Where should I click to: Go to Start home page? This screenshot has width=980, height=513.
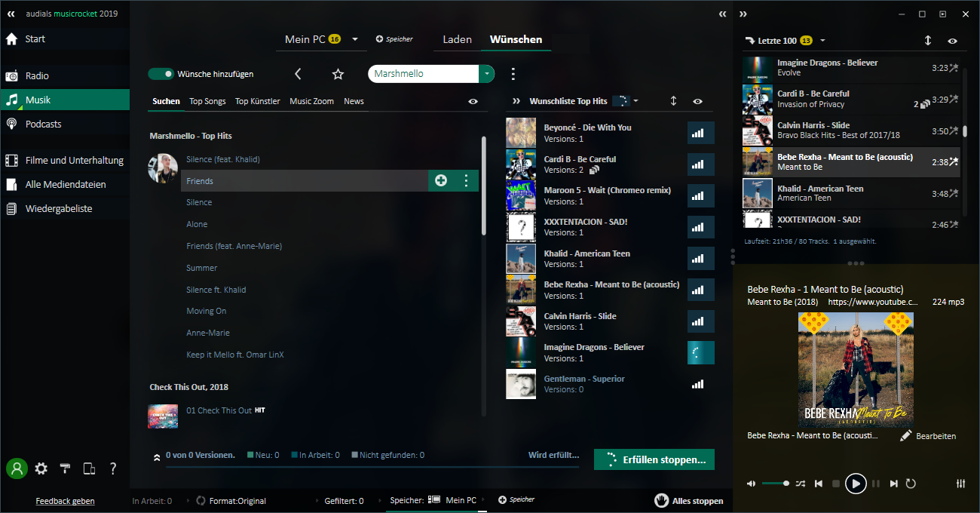tap(65, 38)
